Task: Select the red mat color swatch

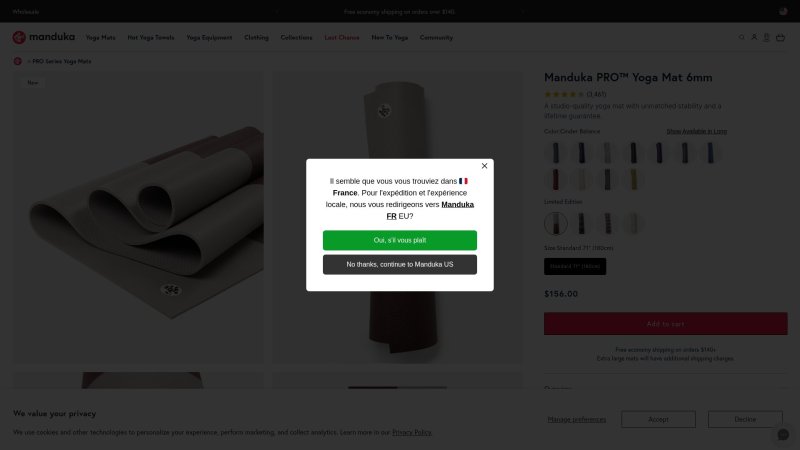Action: coord(556,179)
